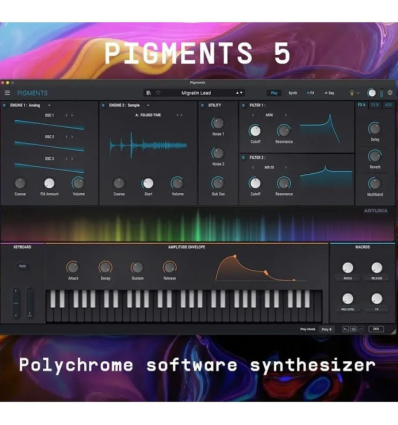Expand the chevron beside the lightbulb
The height and width of the screenshot is (425, 398).
point(358,93)
